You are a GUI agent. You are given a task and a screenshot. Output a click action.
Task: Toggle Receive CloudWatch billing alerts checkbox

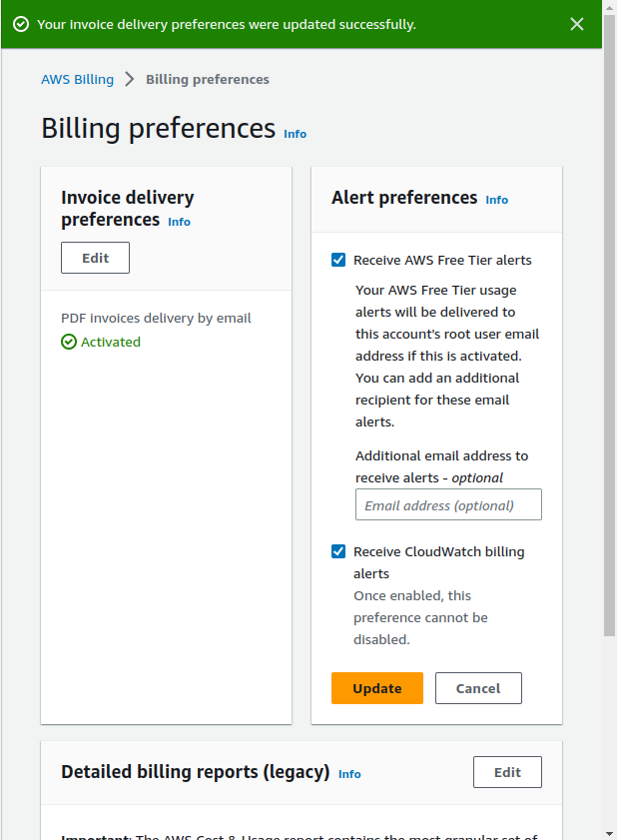point(338,551)
